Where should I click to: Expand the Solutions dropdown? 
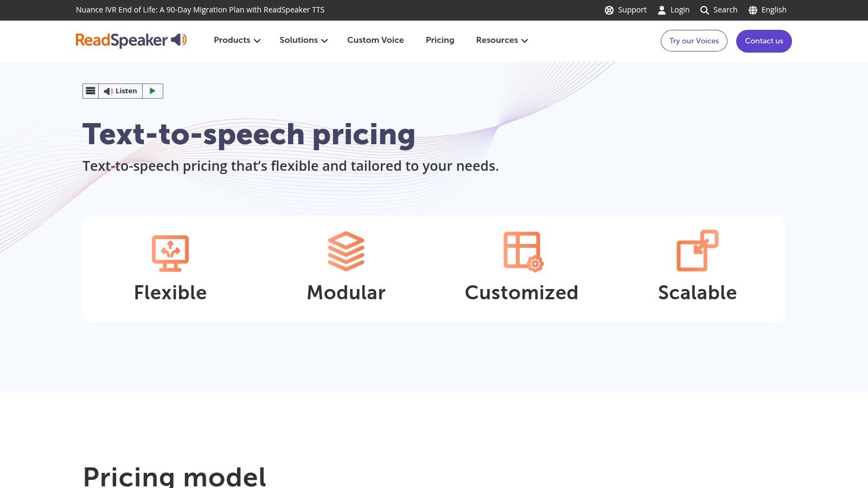click(x=303, y=40)
